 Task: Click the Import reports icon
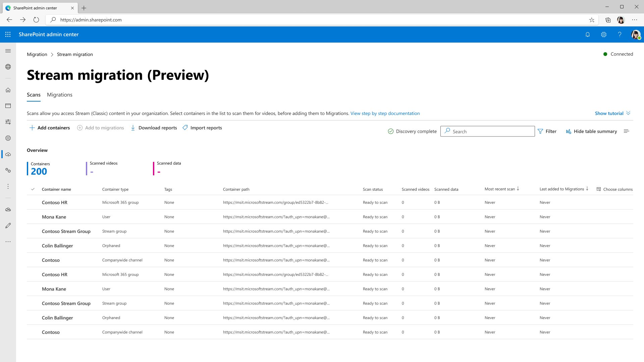[x=185, y=128]
